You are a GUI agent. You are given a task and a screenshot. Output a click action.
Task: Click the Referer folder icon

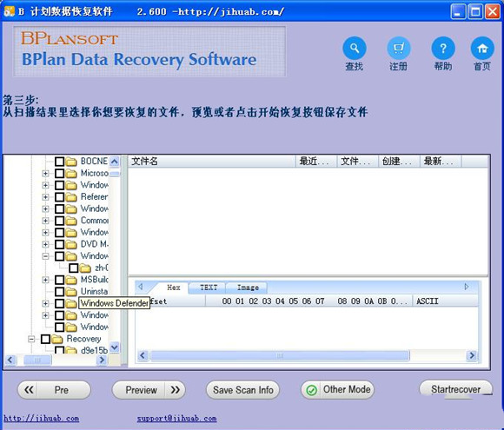click(71, 196)
